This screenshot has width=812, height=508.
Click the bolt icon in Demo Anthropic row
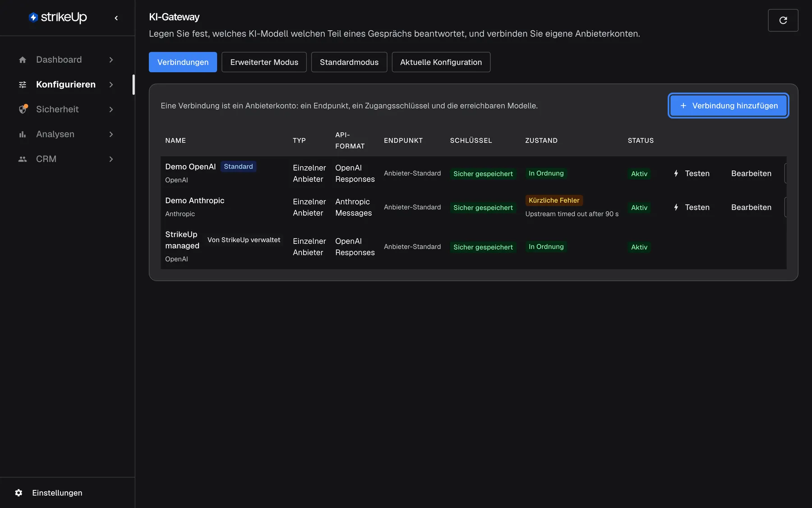[x=676, y=207]
